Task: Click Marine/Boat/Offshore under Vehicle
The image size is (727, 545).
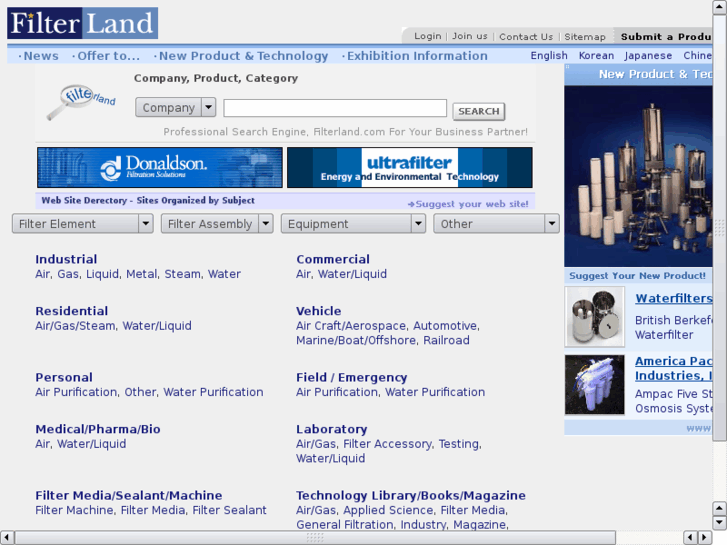Action: pos(356,340)
